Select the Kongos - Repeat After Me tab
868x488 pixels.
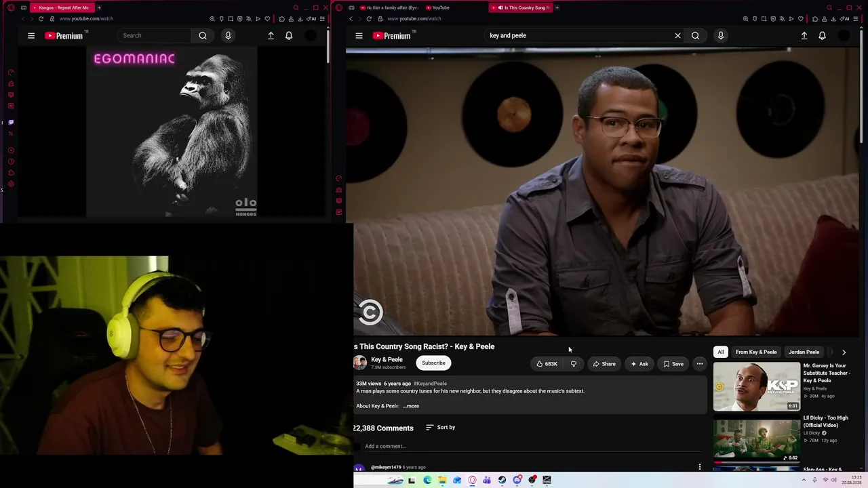click(62, 7)
